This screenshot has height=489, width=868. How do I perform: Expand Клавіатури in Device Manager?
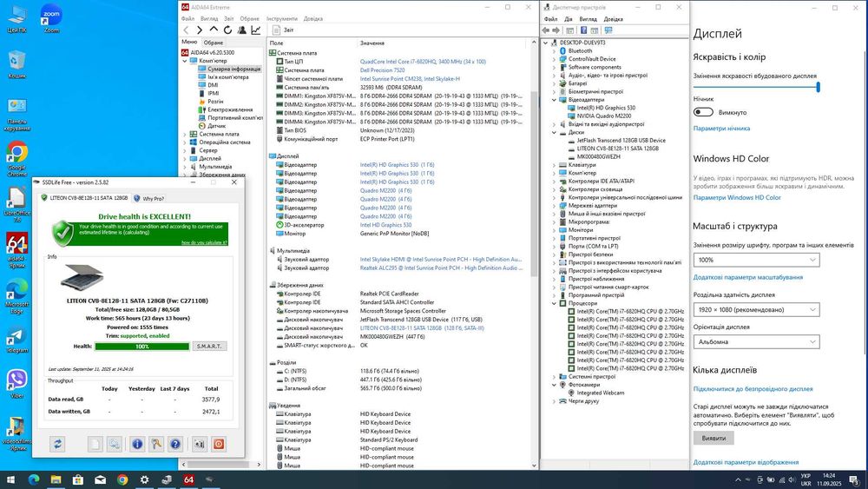(554, 165)
